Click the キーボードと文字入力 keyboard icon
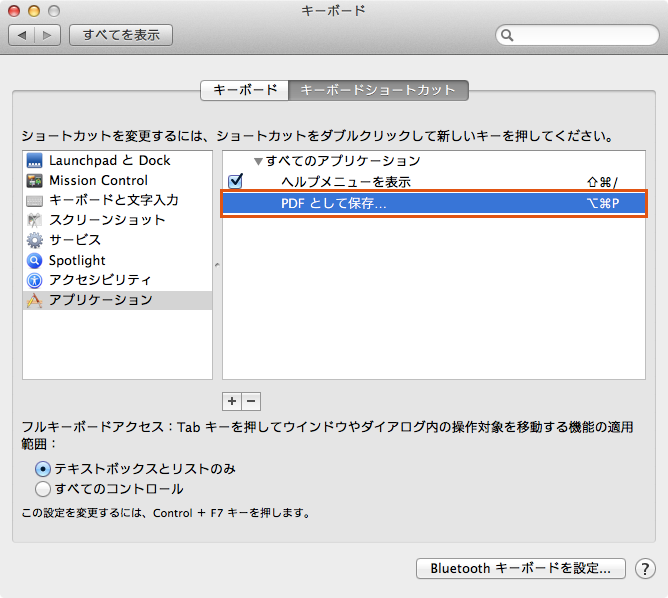The width and height of the screenshot is (668, 598). pos(35,201)
